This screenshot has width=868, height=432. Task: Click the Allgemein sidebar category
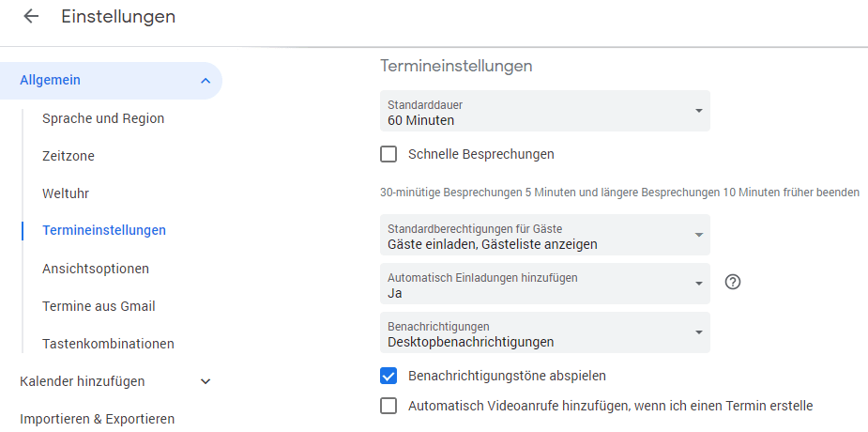click(x=51, y=81)
